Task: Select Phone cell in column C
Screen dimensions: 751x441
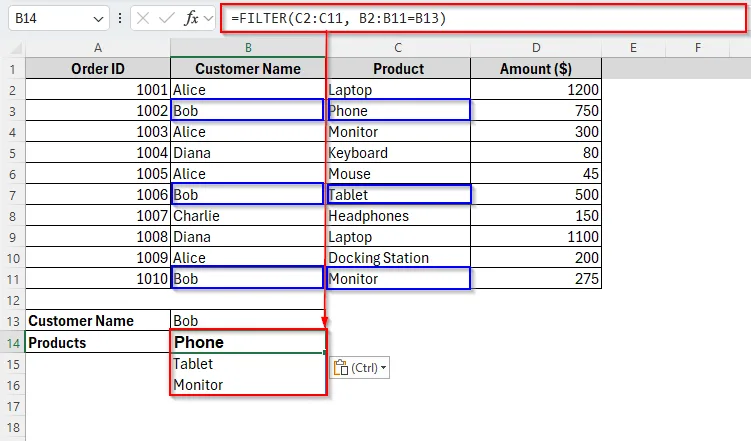Action: [398, 111]
